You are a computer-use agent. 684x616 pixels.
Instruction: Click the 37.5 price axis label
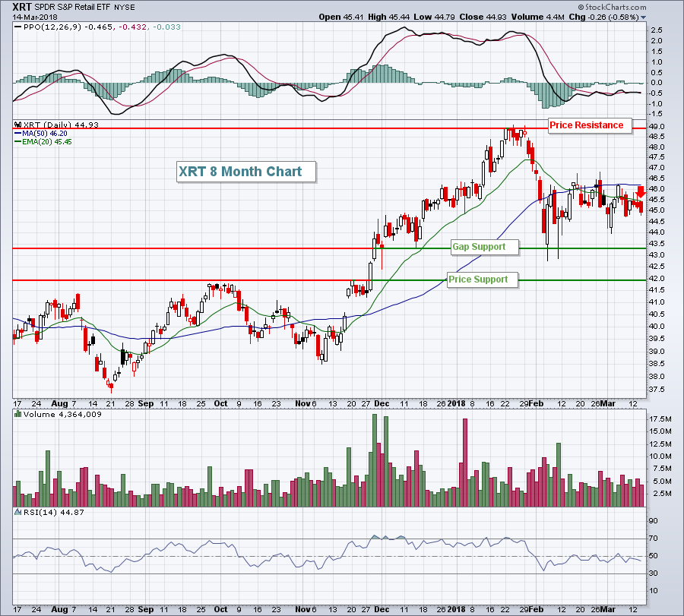click(657, 390)
